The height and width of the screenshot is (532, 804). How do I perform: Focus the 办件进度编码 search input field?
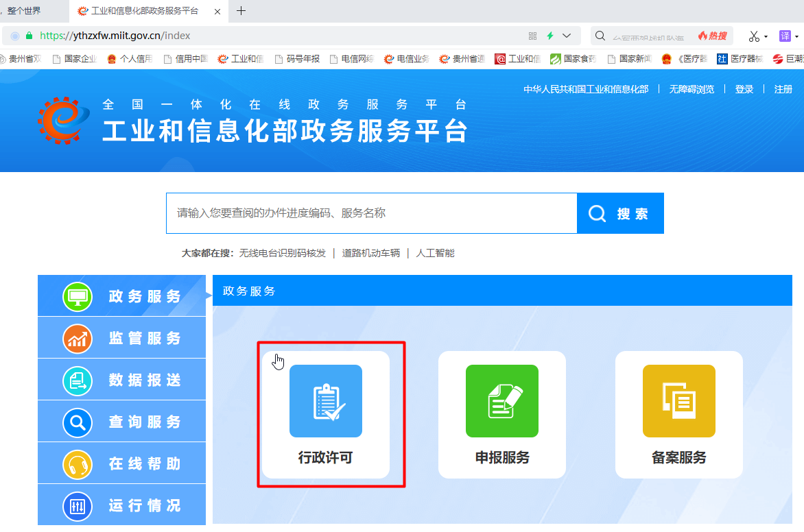372,213
